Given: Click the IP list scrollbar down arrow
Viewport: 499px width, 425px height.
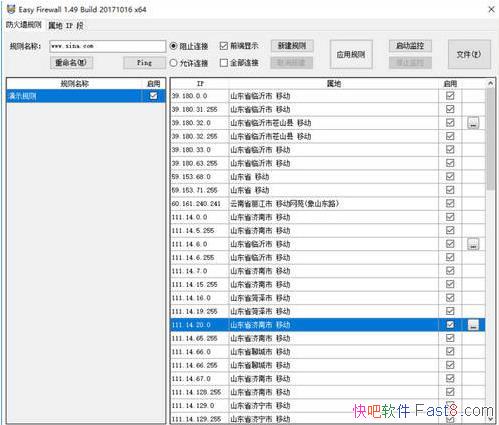Looking at the screenshot, I should click(490, 419).
